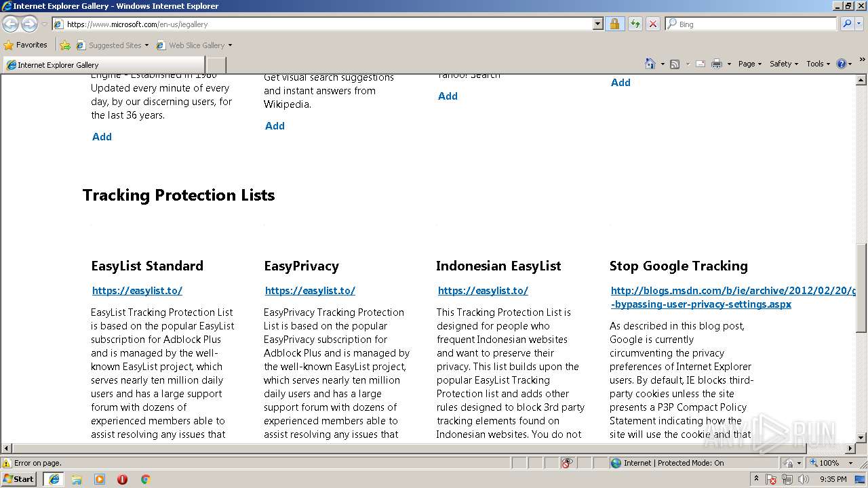Click the clock showing 9:35 PM
Viewport: 868px width, 488px height.
tap(833, 479)
